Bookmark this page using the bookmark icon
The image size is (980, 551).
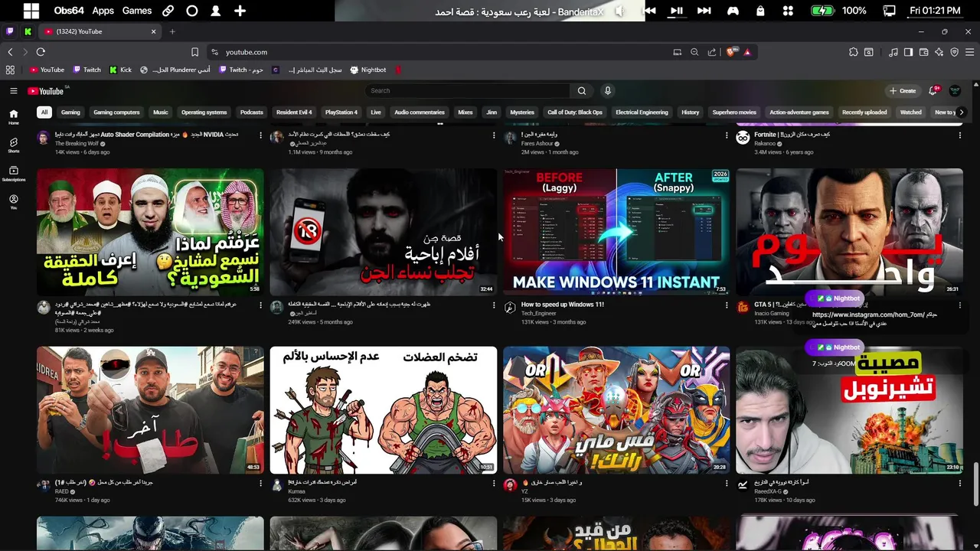tap(194, 52)
